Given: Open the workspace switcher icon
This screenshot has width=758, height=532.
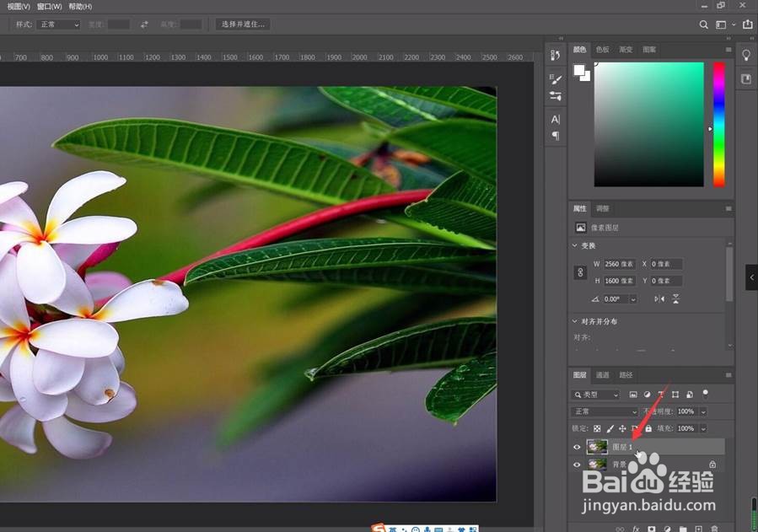Looking at the screenshot, I should point(721,24).
